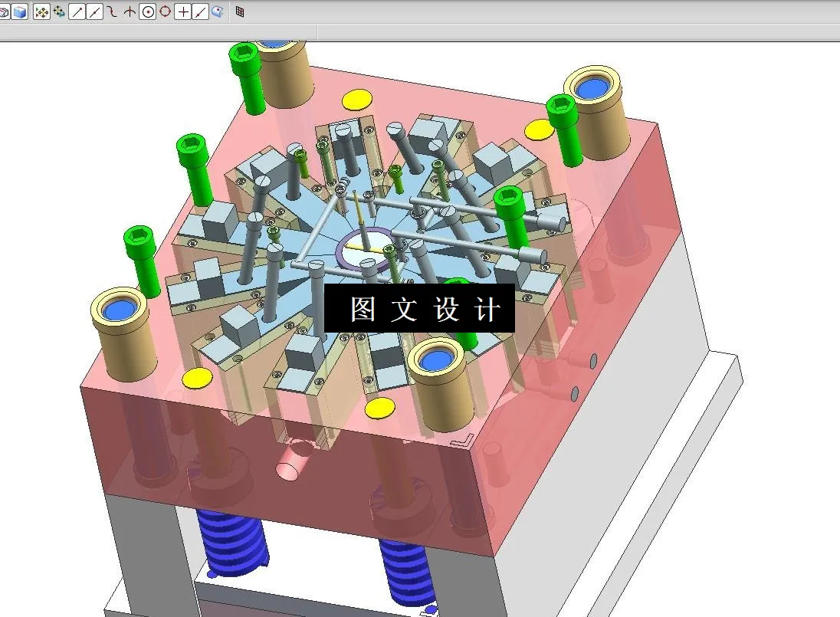Select the blue solid box view icon
840x617 pixels.
[x=18, y=11]
